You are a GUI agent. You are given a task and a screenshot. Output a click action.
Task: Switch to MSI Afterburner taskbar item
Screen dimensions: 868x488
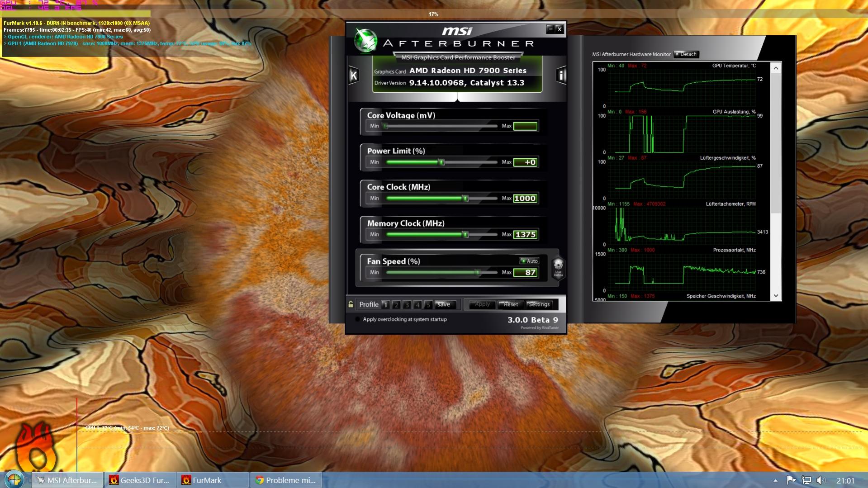click(x=68, y=480)
